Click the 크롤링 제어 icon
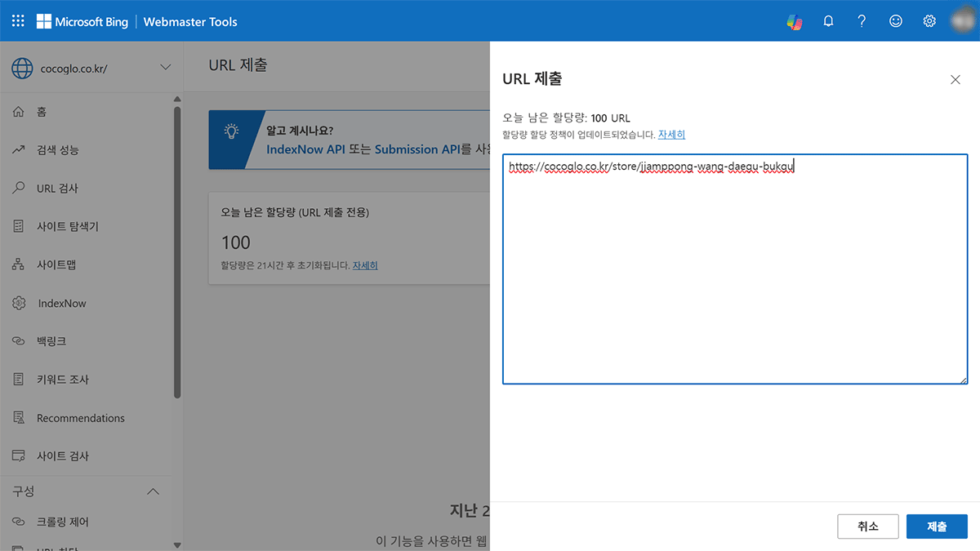This screenshot has height=551, width=980. coord(19,522)
